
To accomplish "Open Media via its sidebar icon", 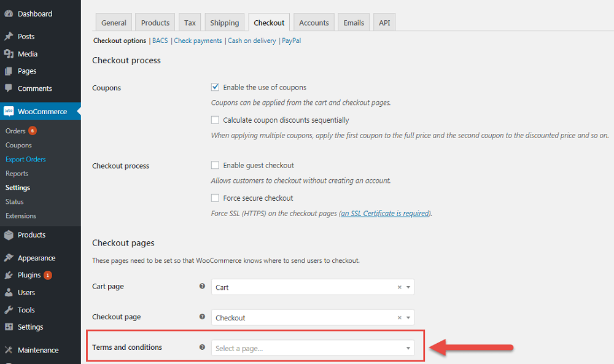I will [x=9, y=54].
